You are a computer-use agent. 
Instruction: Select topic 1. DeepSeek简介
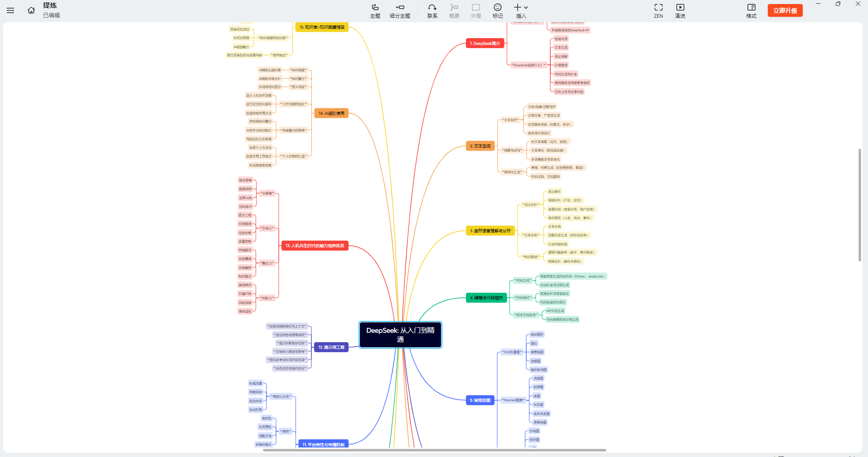(485, 44)
